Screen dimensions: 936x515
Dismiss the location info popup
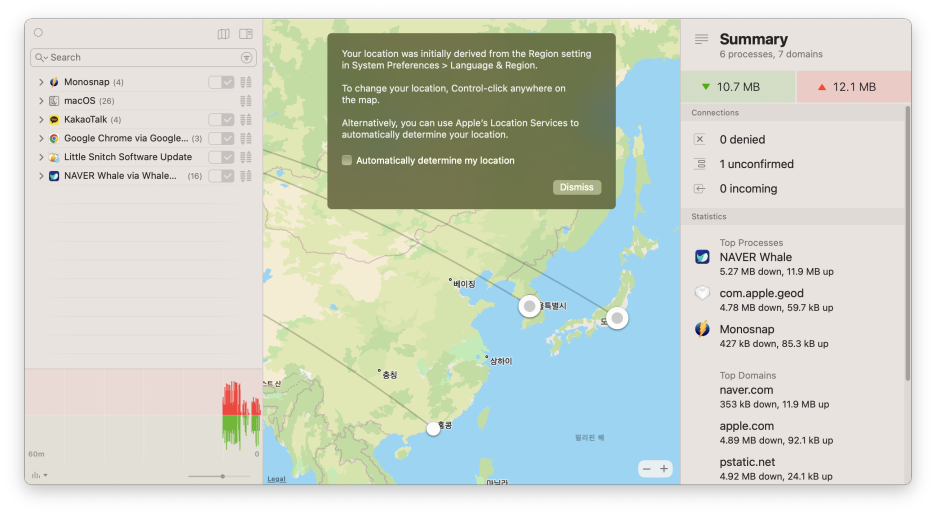coord(577,187)
